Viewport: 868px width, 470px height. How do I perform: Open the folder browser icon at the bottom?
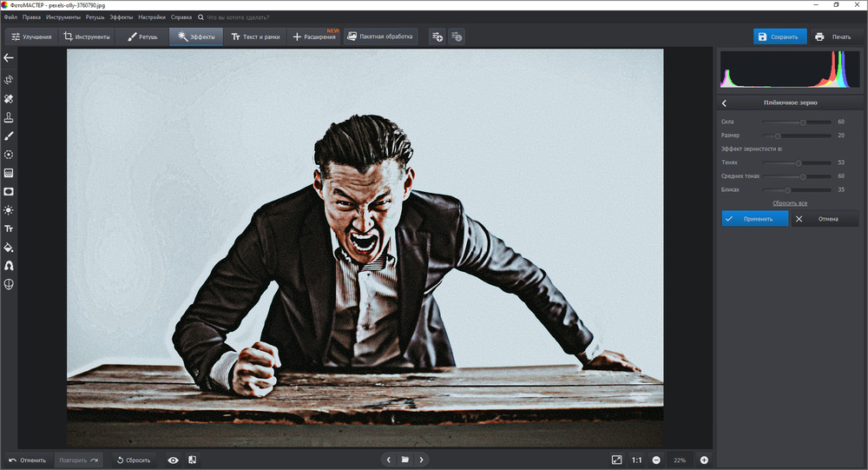tap(404, 460)
